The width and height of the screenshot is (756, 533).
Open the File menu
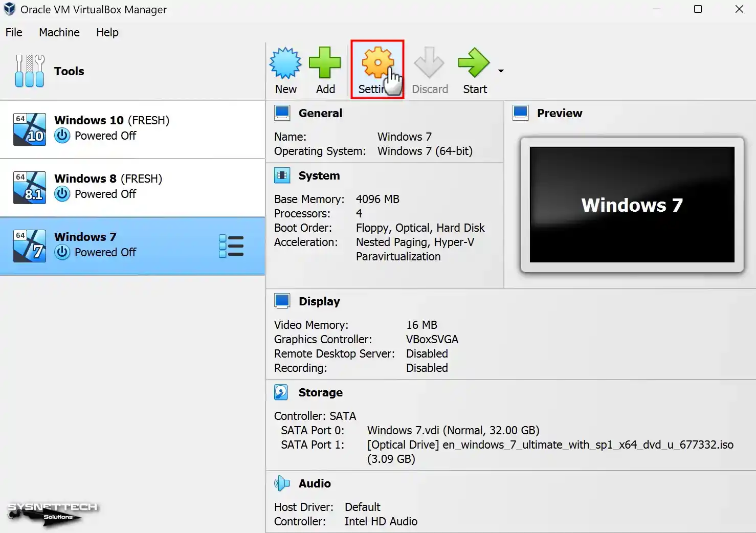pos(14,32)
